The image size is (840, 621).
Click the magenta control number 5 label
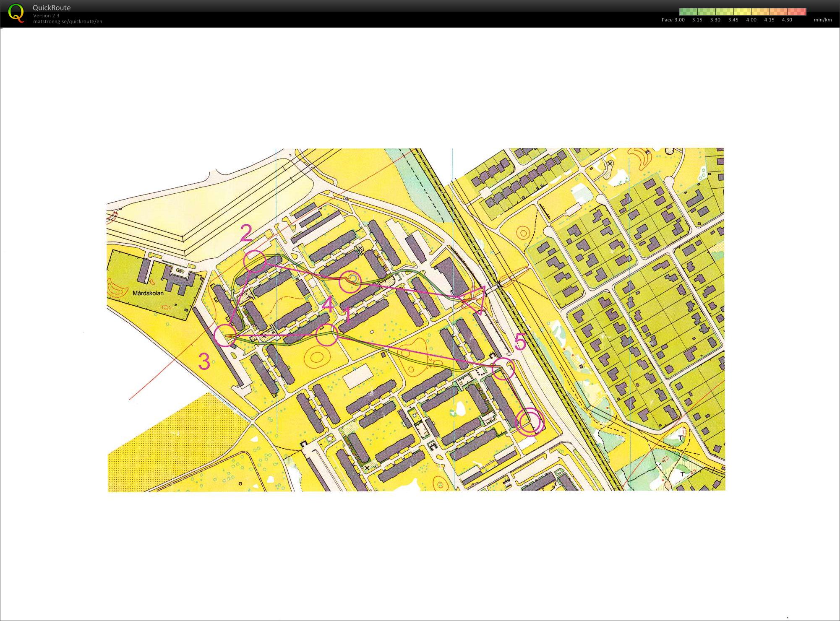[x=520, y=343]
